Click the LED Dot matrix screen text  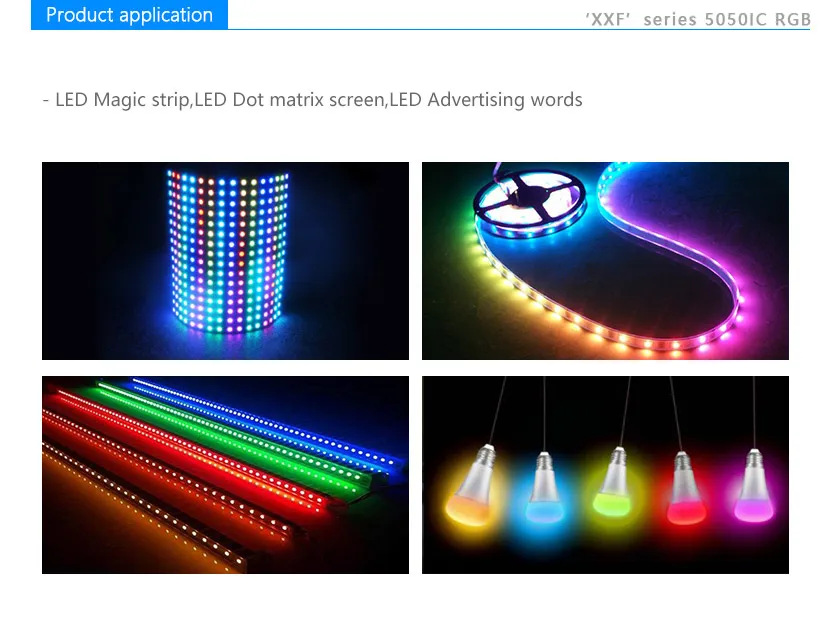click(x=290, y=99)
